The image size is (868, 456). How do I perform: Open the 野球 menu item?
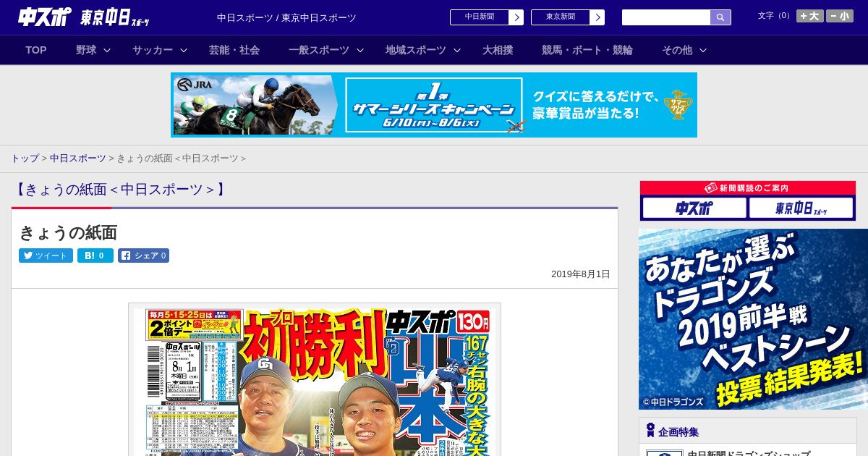[x=86, y=50]
